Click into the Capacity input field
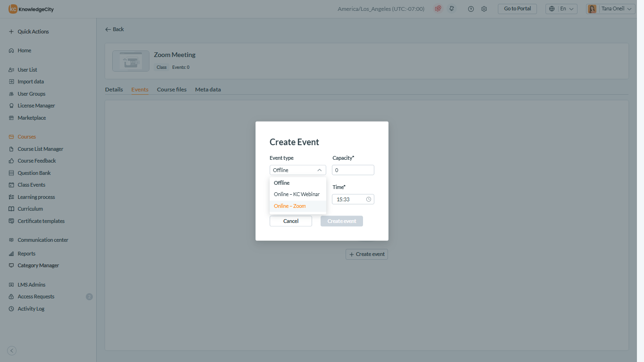Viewport: 644px width, 362px height. [x=353, y=170]
